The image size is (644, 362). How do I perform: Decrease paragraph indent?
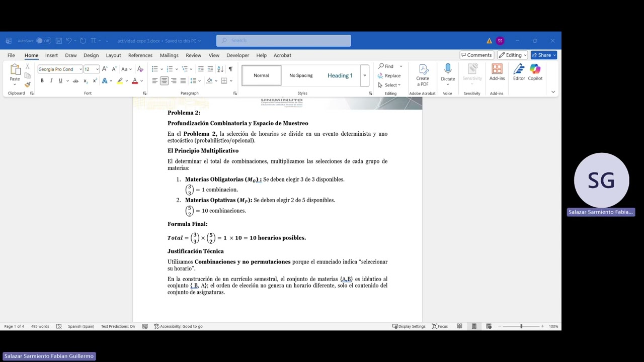pos(201,69)
